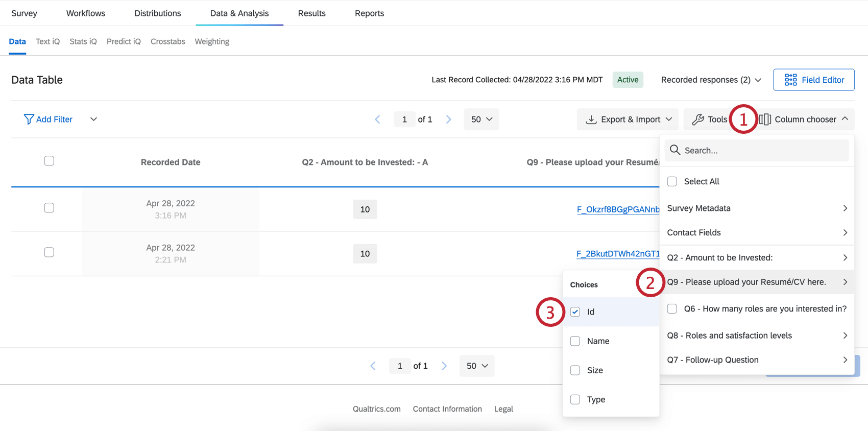The width and height of the screenshot is (868, 431).
Task: Open the F_Okzrf8BGgPGANnb file link
Action: (x=618, y=209)
